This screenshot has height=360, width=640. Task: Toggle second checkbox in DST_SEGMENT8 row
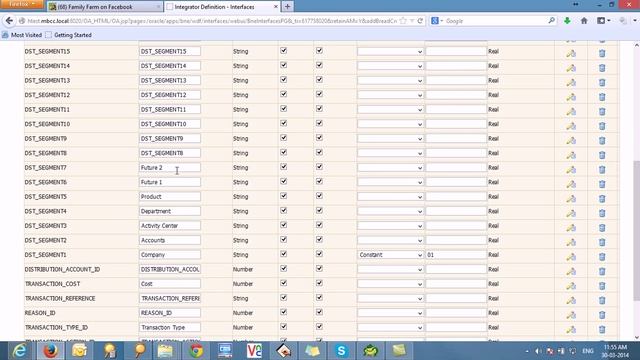[x=319, y=152]
